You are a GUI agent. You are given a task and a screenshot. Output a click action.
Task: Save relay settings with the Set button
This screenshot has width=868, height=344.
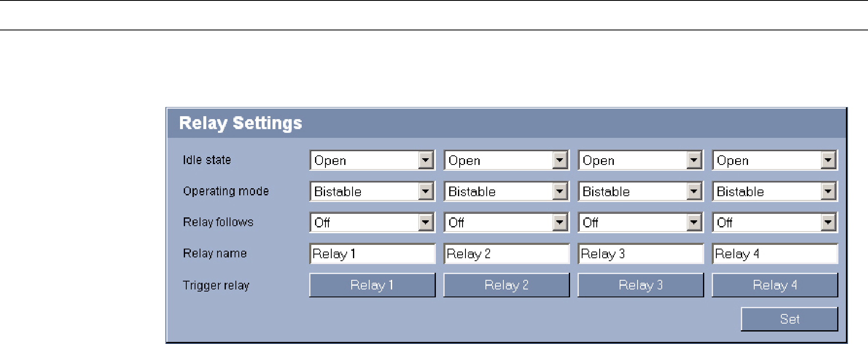tap(789, 319)
